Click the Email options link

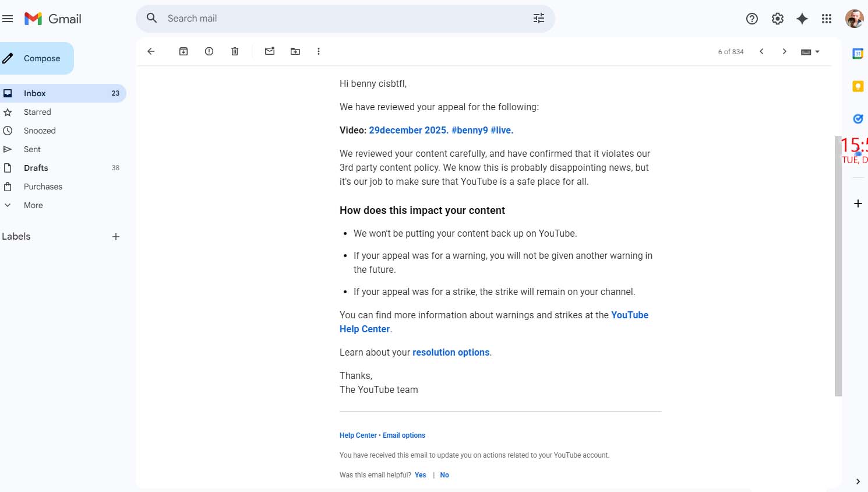404,435
